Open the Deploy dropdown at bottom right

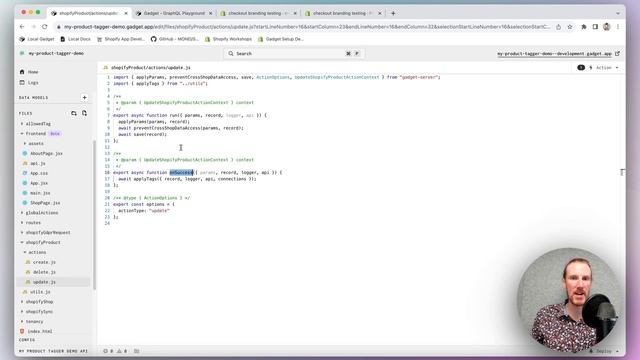coord(604,351)
